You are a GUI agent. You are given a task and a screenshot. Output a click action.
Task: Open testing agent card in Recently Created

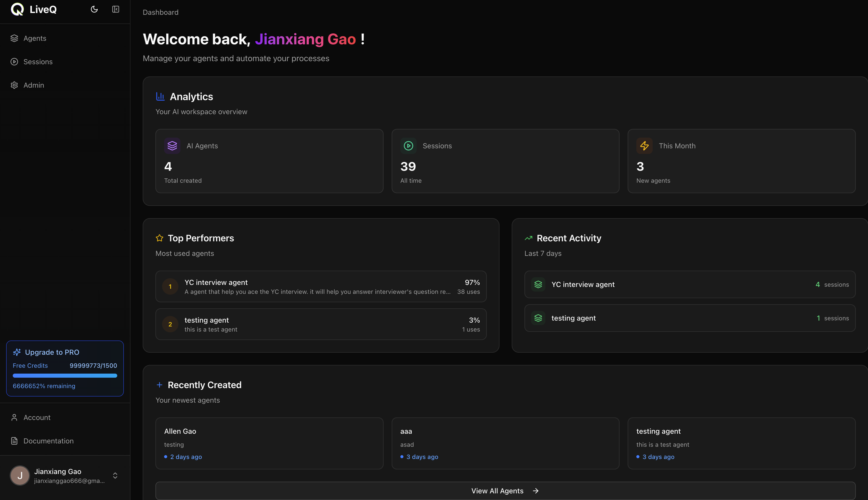click(742, 443)
